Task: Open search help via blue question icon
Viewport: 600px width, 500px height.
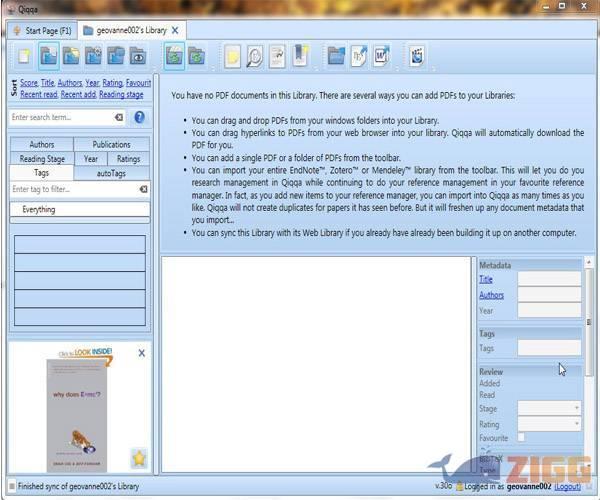Action: pos(139,117)
